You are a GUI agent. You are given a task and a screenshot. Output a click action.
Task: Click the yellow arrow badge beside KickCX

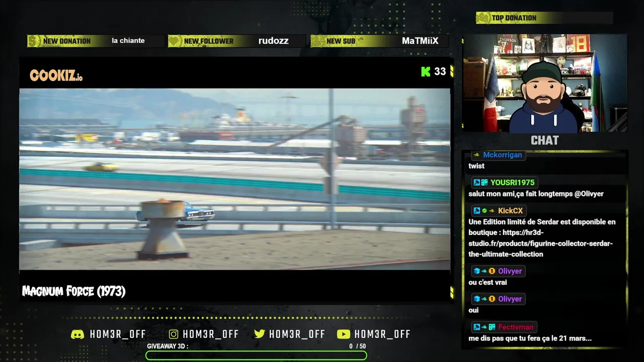[492, 211]
